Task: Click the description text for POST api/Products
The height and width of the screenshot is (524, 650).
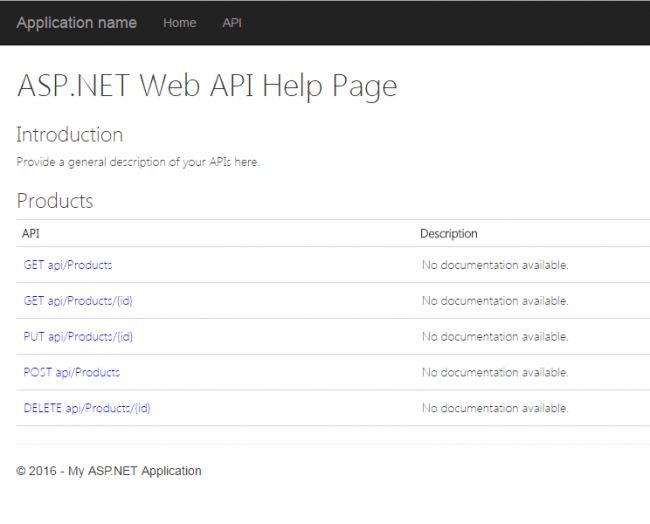Action: click(x=495, y=372)
